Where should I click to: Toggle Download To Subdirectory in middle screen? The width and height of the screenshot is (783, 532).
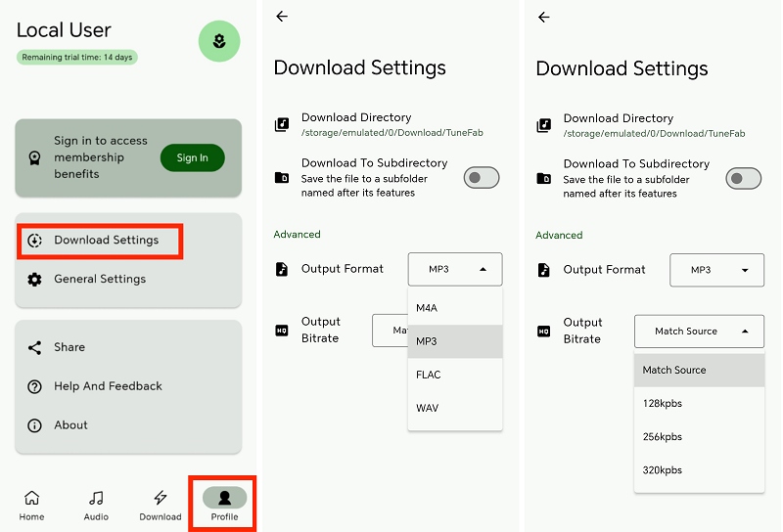tap(481, 177)
